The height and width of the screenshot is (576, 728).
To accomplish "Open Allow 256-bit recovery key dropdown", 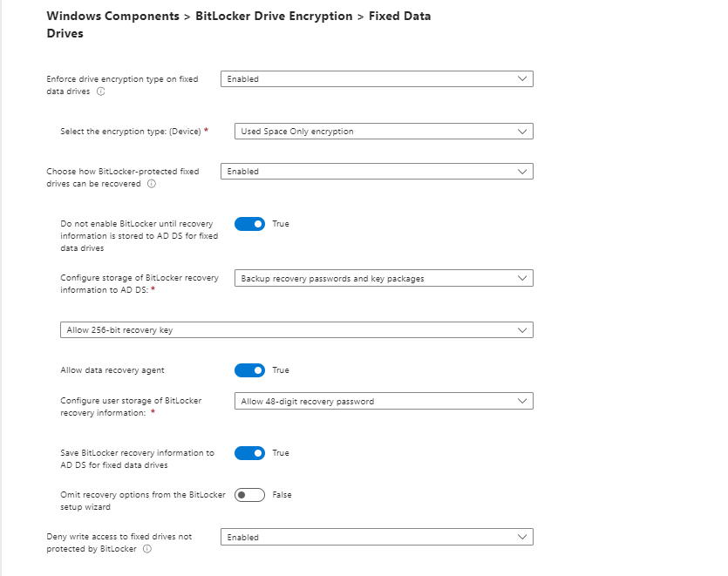I will tap(296, 330).
